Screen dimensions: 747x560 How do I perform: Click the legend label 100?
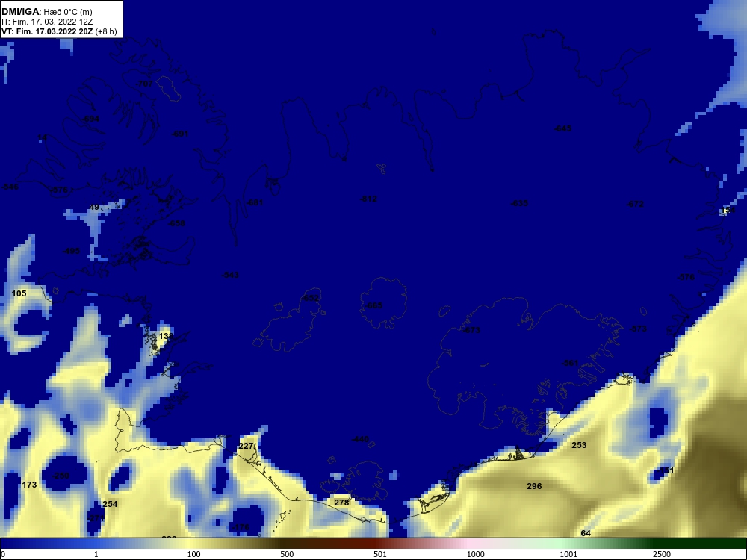pyautogui.click(x=193, y=554)
